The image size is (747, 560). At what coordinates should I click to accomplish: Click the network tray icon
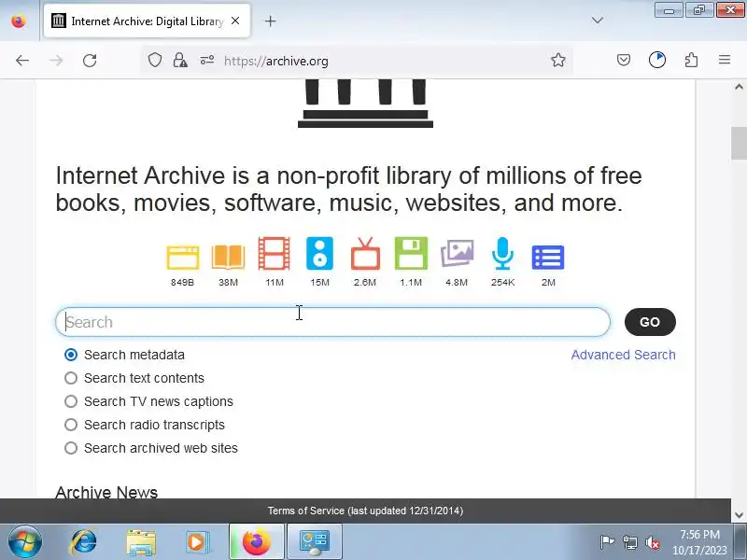(x=629, y=542)
